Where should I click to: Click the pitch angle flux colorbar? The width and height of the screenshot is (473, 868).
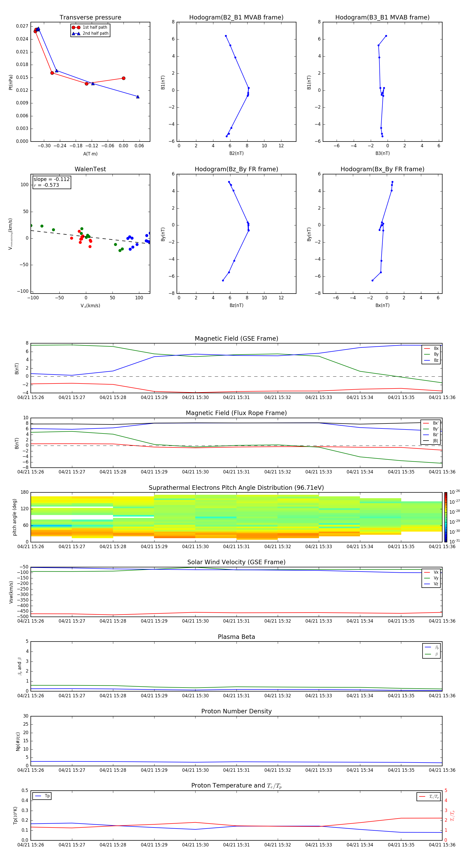[x=446, y=517]
